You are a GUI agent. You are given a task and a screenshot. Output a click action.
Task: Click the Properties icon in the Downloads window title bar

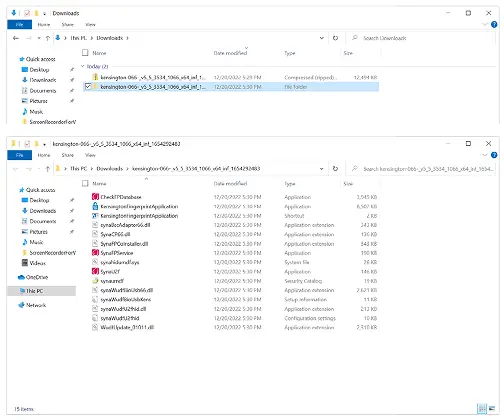tap(27, 13)
